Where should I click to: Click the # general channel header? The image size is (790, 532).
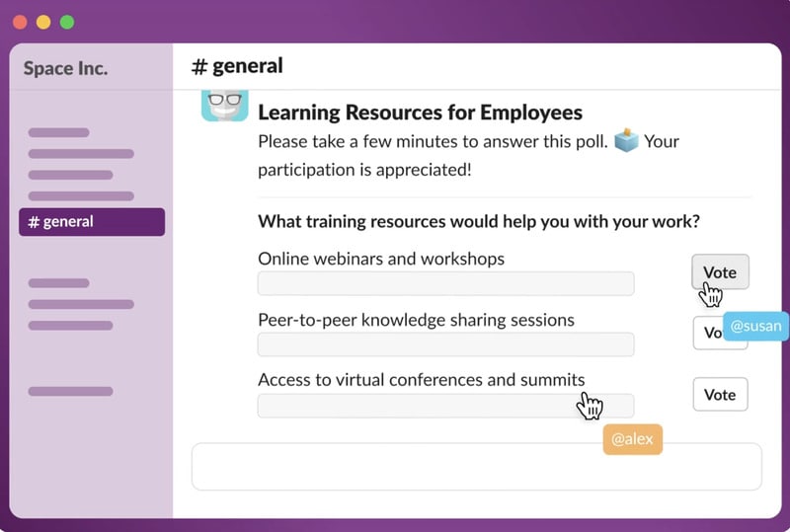click(237, 66)
